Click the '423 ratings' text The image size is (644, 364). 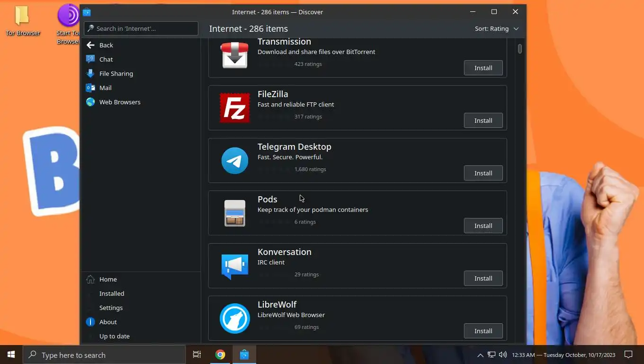point(308,64)
